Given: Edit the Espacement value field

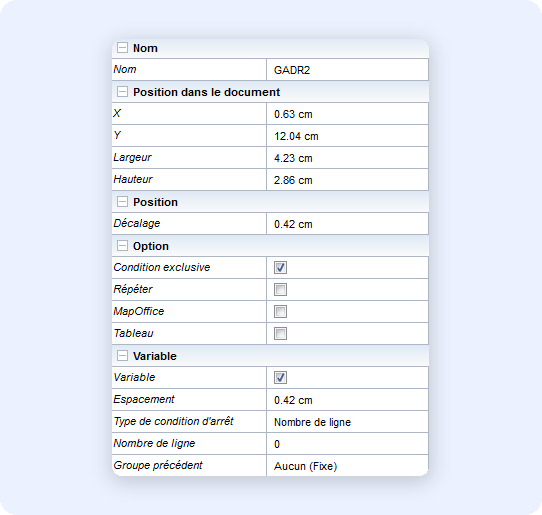Looking at the screenshot, I should coord(347,400).
